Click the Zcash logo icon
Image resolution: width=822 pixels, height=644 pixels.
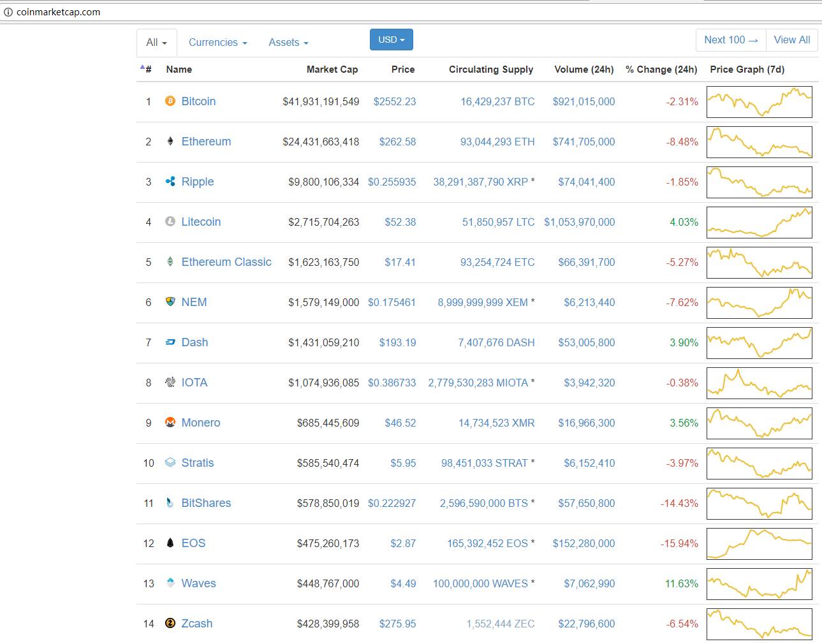[170, 623]
